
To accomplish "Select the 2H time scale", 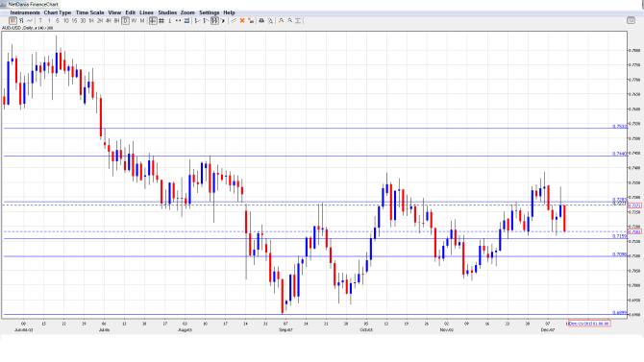I will click(x=100, y=20).
